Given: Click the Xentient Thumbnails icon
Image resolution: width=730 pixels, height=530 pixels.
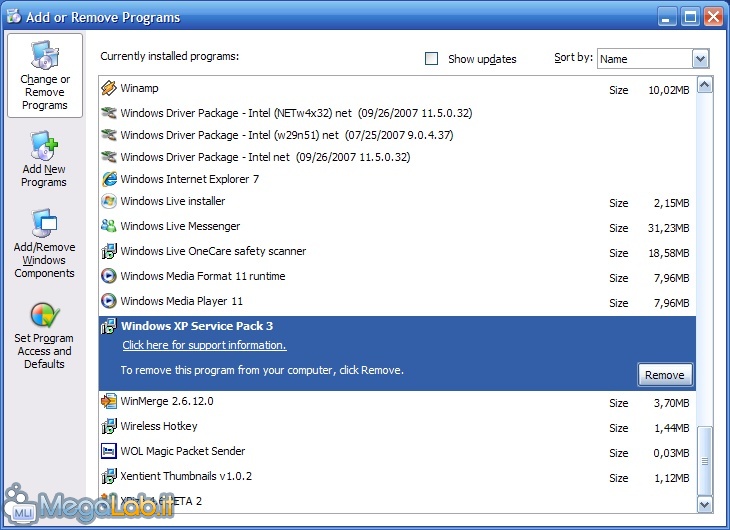Looking at the screenshot, I should [109, 476].
